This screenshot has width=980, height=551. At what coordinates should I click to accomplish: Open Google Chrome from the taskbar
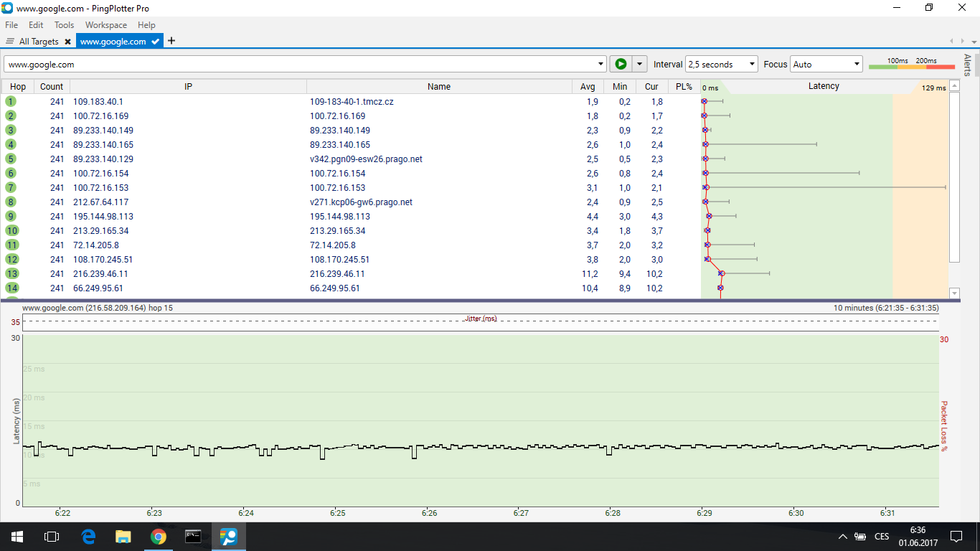pyautogui.click(x=159, y=537)
